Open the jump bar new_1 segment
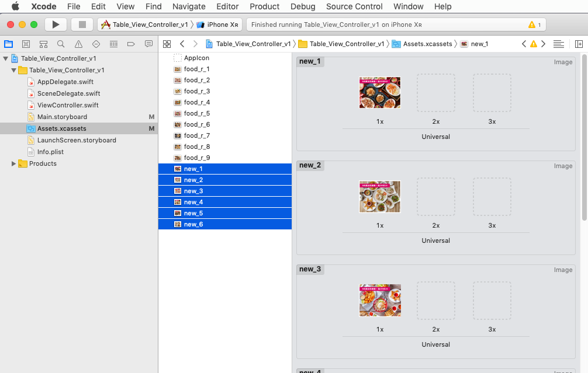This screenshot has width=588, height=373. click(x=475, y=44)
